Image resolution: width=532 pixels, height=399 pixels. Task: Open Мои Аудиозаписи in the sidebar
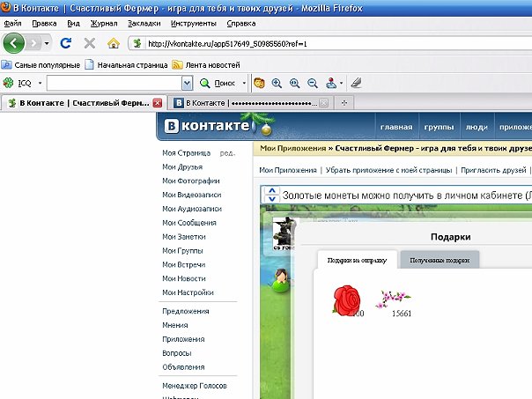[x=192, y=209]
